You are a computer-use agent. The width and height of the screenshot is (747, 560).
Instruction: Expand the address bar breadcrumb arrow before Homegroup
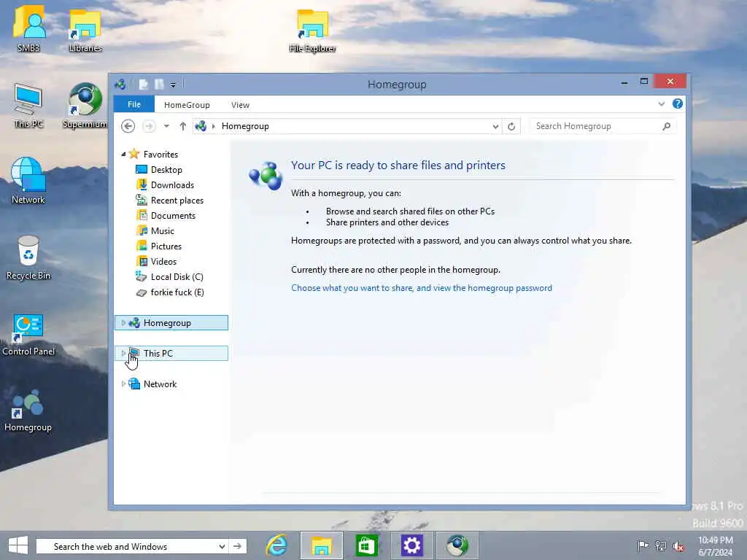click(214, 126)
